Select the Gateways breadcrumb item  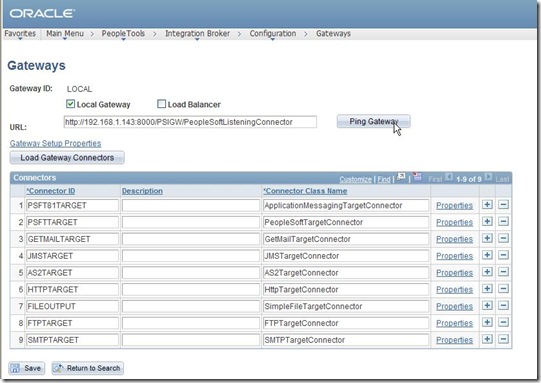pos(333,34)
